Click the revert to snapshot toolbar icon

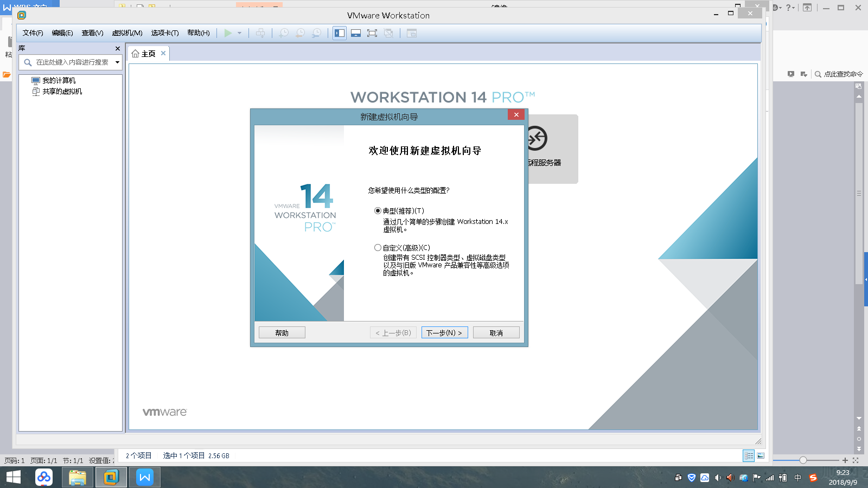pos(300,33)
